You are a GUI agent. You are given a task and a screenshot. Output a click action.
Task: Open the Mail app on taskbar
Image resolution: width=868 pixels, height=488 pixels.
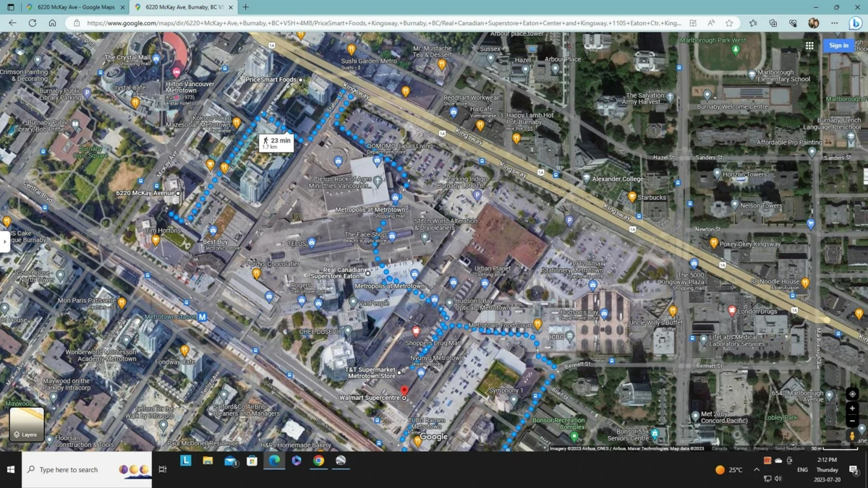[x=230, y=461]
